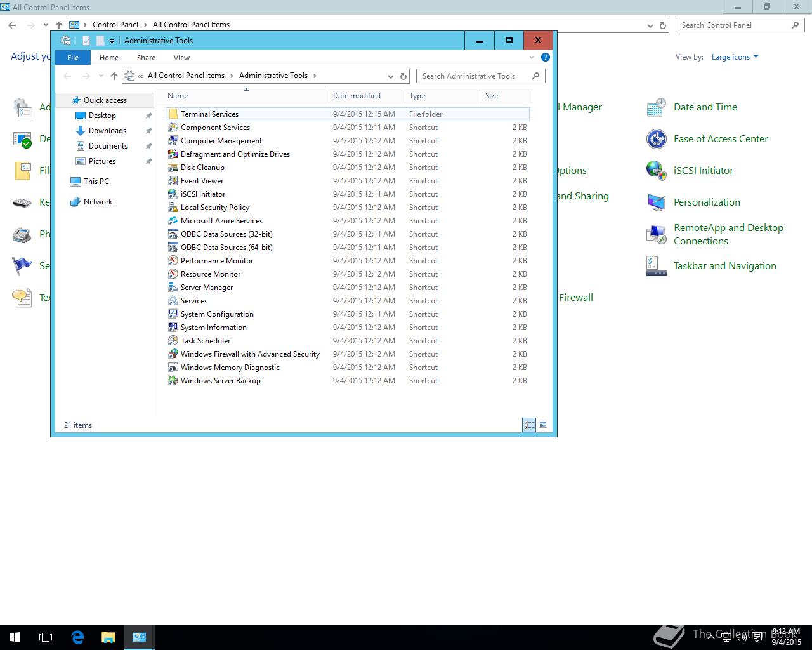Switch to Details view layout button
The image size is (812, 650).
(x=529, y=425)
